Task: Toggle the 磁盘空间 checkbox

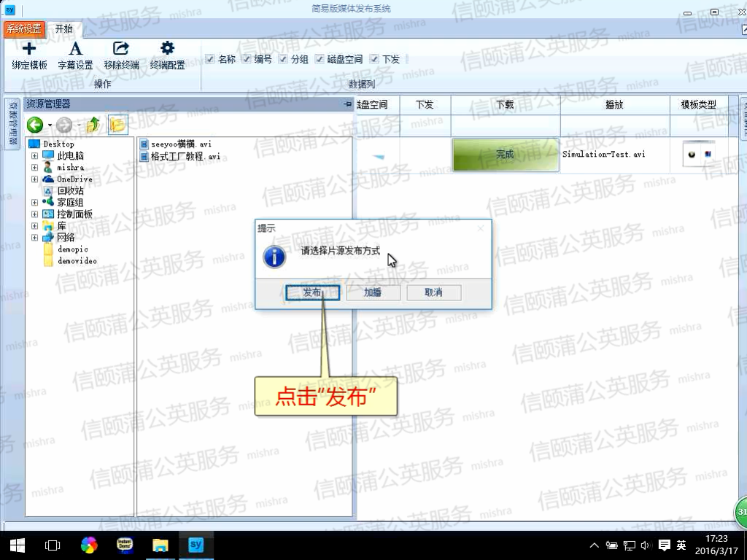Action: (x=320, y=59)
